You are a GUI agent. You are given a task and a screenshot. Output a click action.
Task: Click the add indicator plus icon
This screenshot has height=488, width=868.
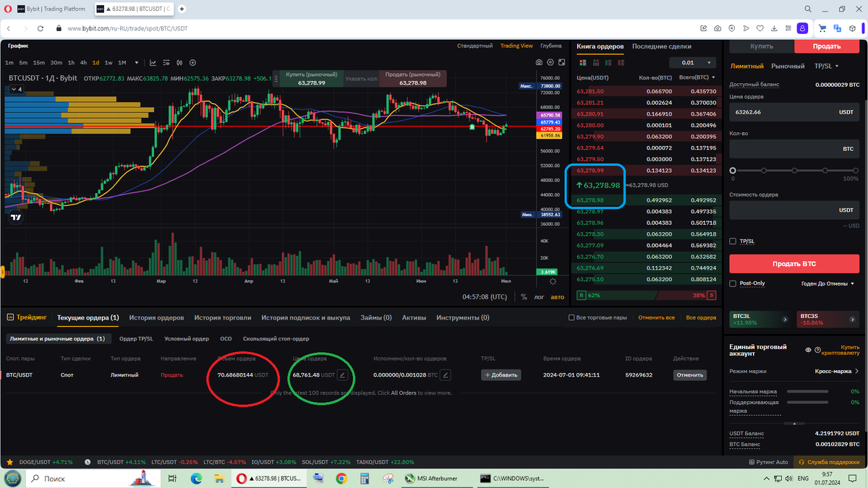[192, 63]
